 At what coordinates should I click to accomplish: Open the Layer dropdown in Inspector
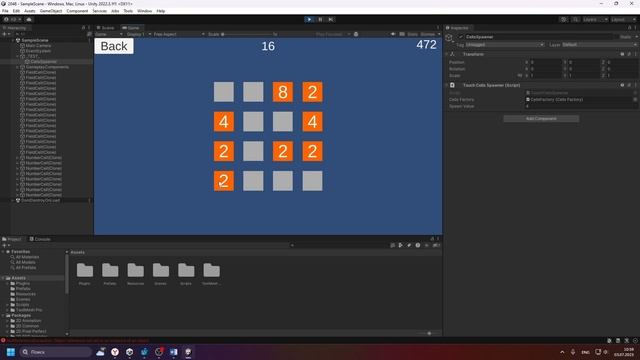pyautogui.click(x=599, y=44)
